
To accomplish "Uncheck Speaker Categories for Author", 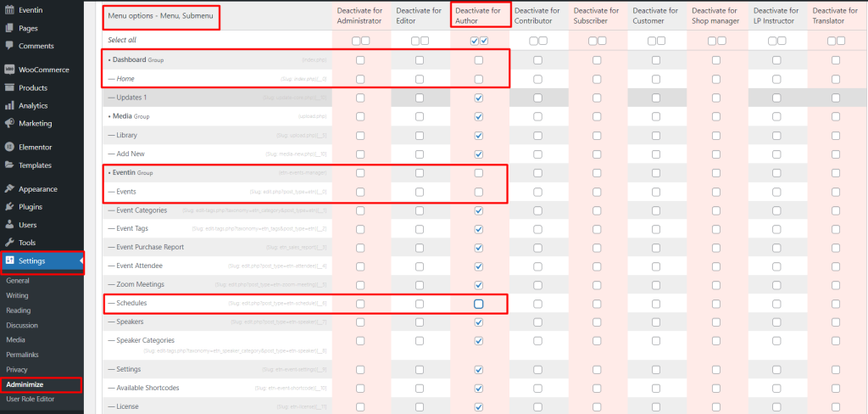I will pyautogui.click(x=479, y=340).
